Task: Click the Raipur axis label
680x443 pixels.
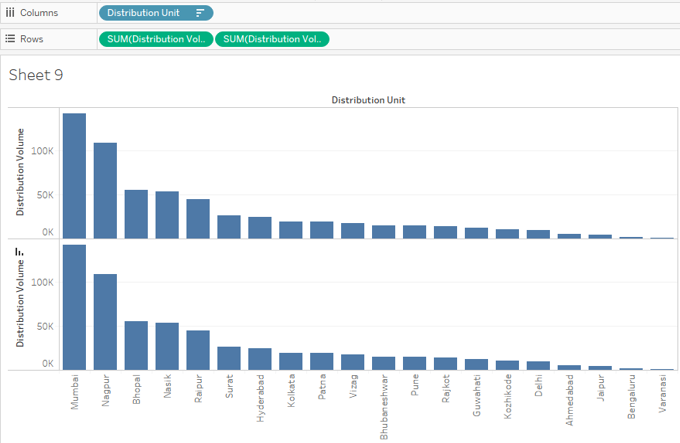Action: [198, 389]
